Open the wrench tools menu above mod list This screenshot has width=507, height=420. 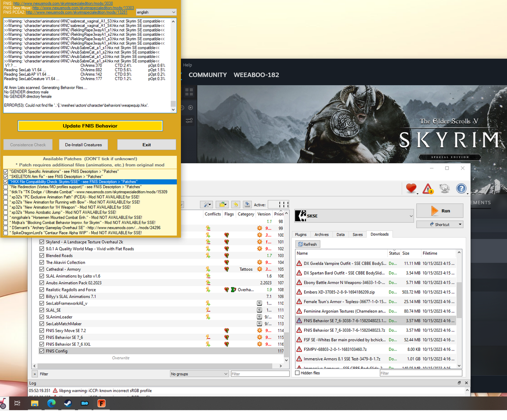pos(206,205)
